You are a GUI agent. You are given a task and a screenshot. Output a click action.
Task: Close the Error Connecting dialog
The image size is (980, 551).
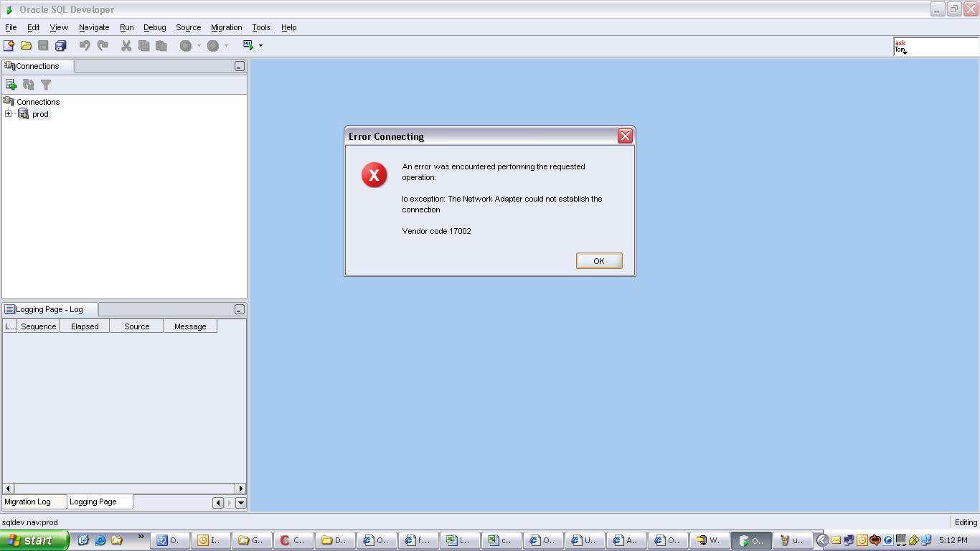[x=625, y=136]
